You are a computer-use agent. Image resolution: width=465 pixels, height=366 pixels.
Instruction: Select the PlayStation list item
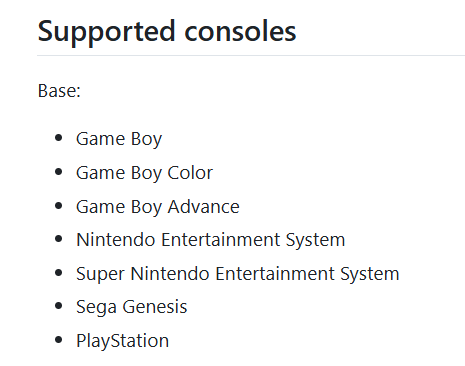tap(122, 341)
